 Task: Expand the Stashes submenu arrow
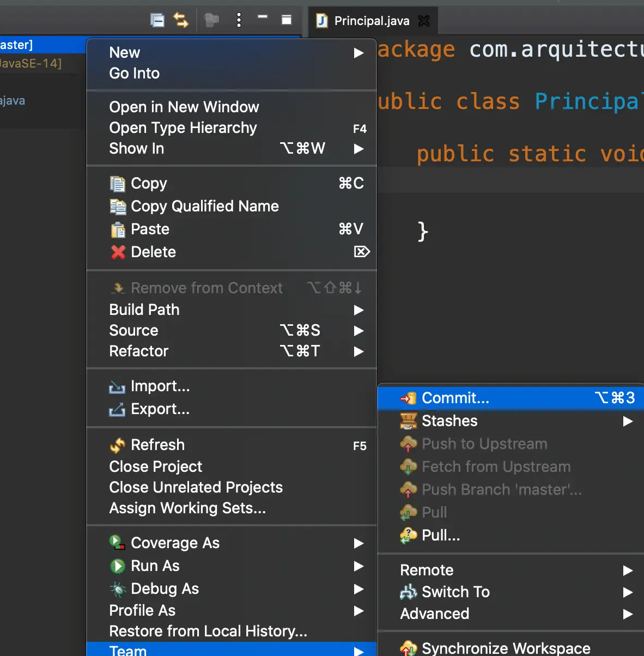[628, 421]
